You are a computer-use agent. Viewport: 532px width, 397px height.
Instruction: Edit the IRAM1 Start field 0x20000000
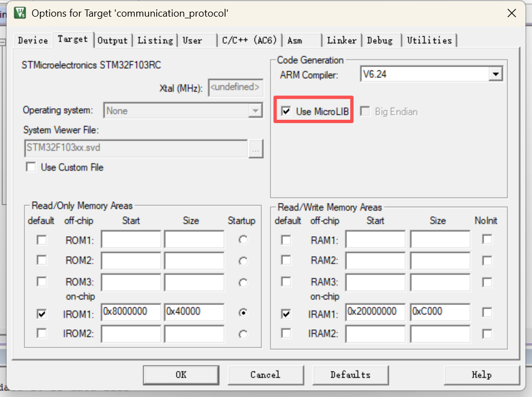[376, 312]
